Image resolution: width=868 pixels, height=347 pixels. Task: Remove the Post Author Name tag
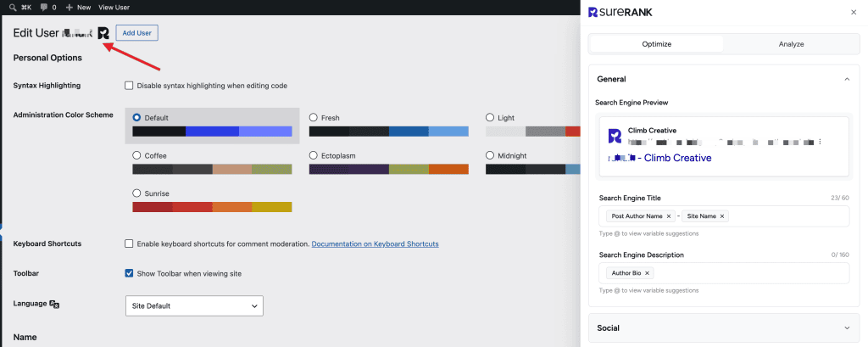tap(669, 216)
